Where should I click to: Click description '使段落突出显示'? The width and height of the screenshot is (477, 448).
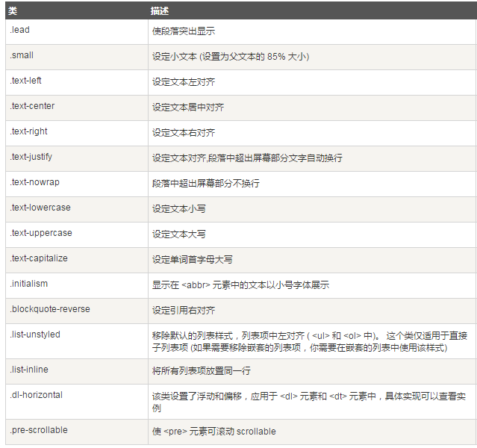point(184,31)
